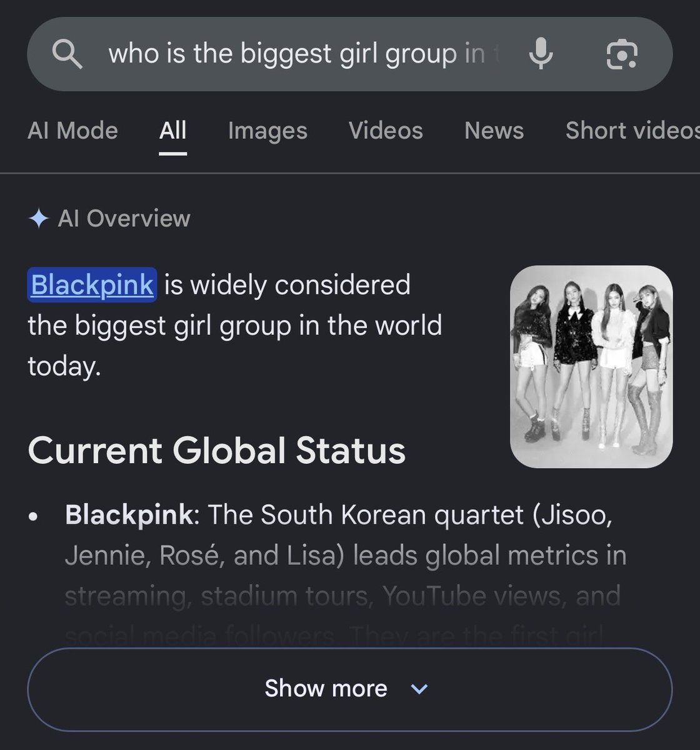Select the bold Blackpink bullet term
This screenshot has height=750, width=700.
(129, 515)
